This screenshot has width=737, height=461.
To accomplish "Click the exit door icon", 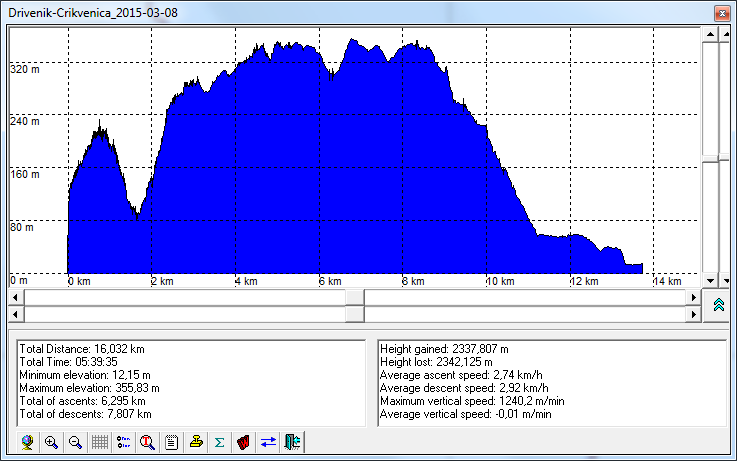I will (x=291, y=441).
